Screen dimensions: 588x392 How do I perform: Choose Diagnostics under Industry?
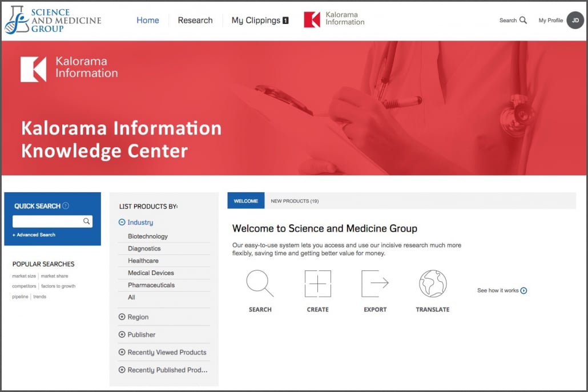pos(144,248)
